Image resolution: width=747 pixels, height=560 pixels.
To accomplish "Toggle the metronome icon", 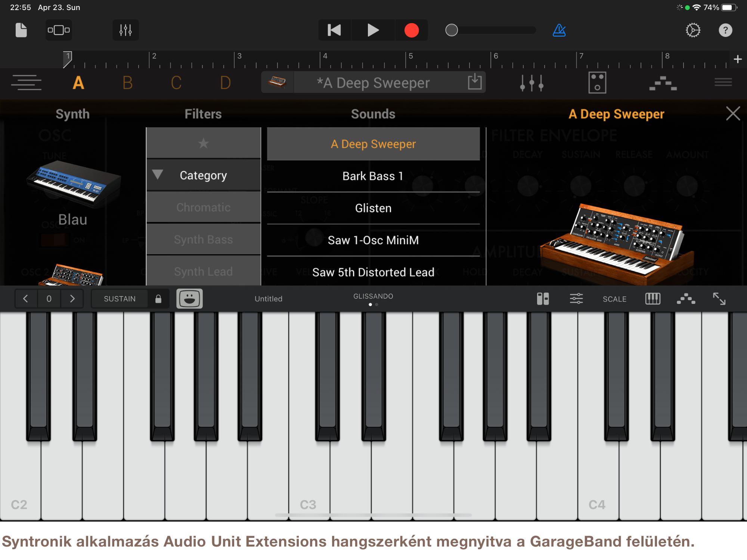I will coord(559,30).
